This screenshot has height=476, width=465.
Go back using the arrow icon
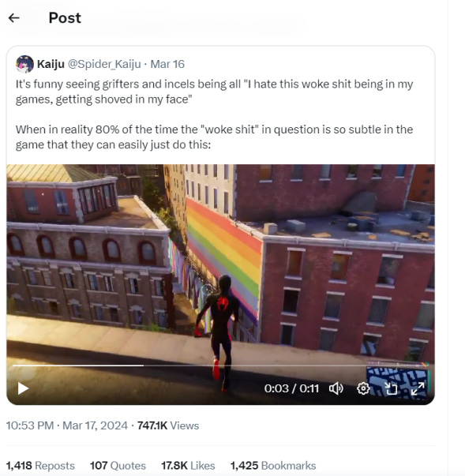[13, 18]
